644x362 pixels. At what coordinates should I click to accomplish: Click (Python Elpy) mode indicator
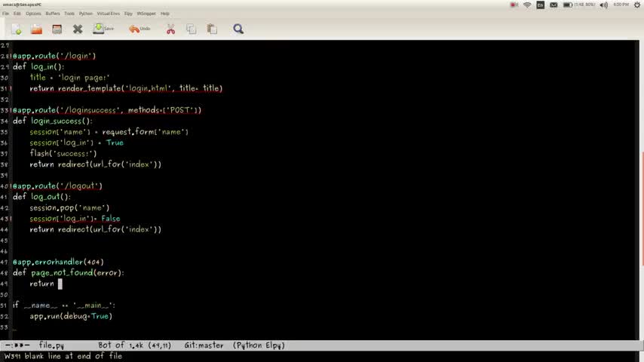259,345
